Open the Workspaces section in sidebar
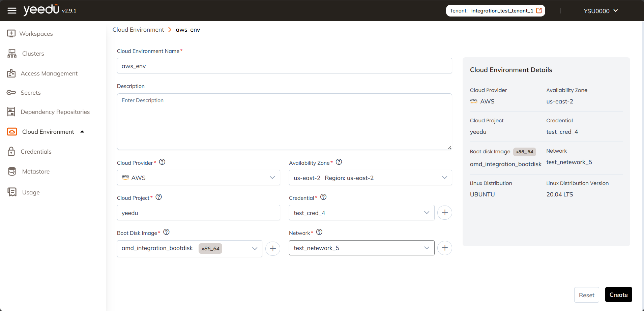Image resolution: width=644 pixels, height=311 pixels. click(36, 33)
